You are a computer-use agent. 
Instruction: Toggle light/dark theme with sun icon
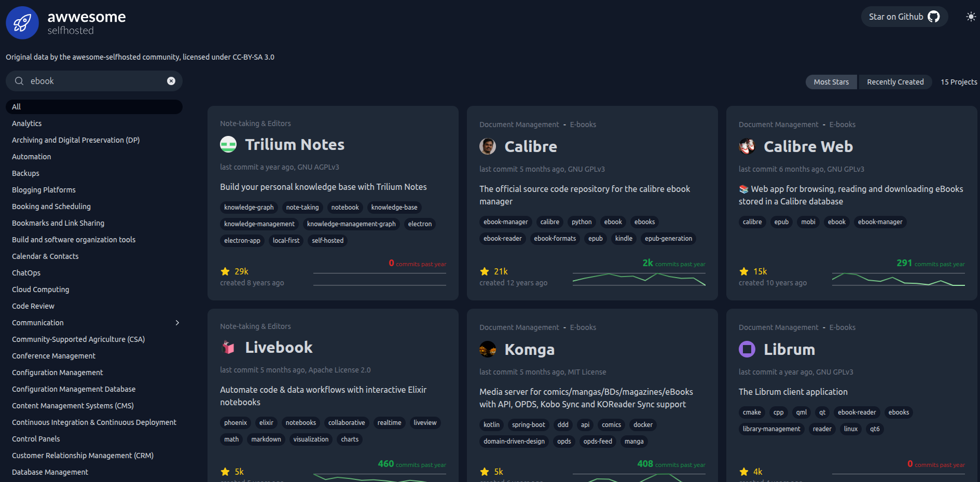(x=971, y=17)
